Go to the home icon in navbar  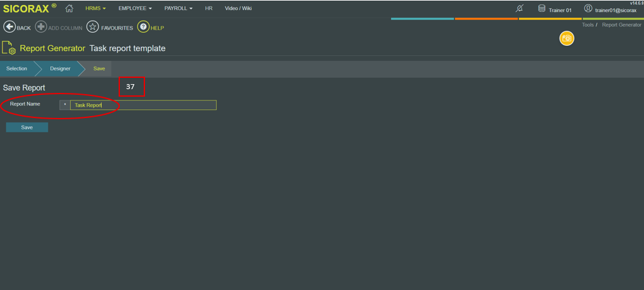69,8
